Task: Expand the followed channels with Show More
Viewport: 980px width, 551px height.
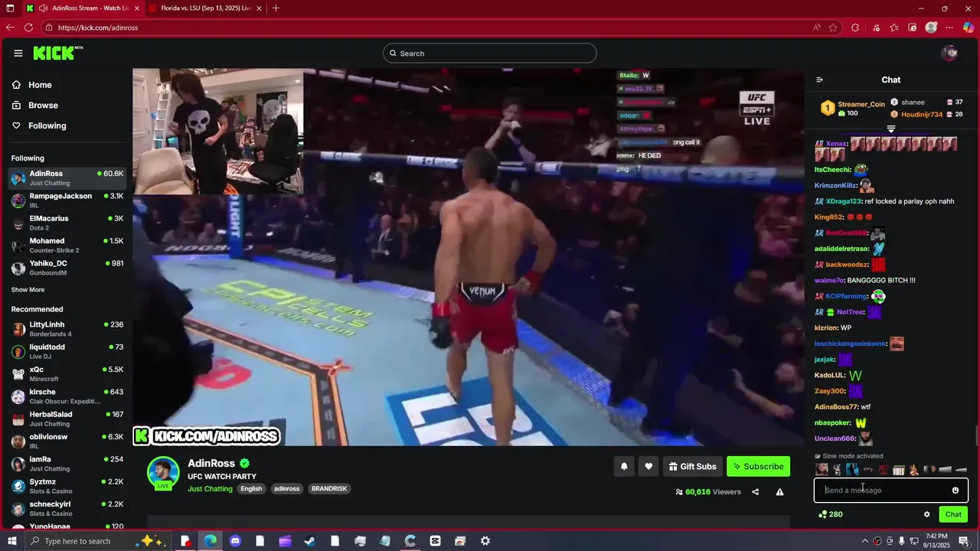Action: click(x=28, y=290)
